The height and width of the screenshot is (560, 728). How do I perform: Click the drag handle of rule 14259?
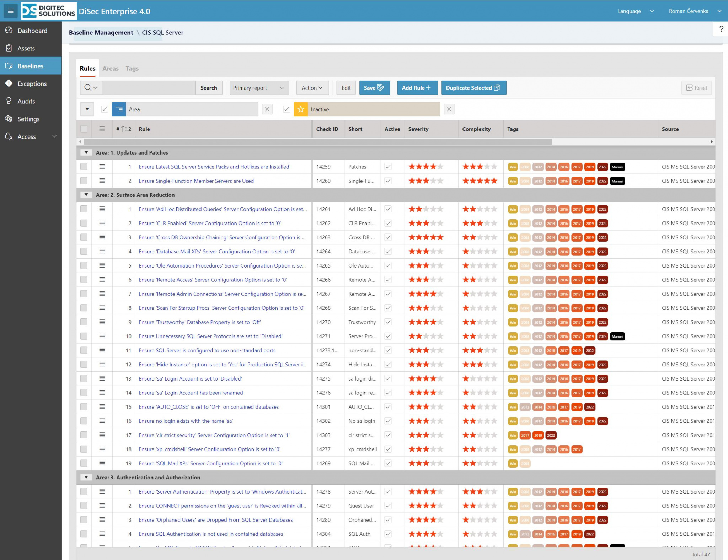click(102, 167)
